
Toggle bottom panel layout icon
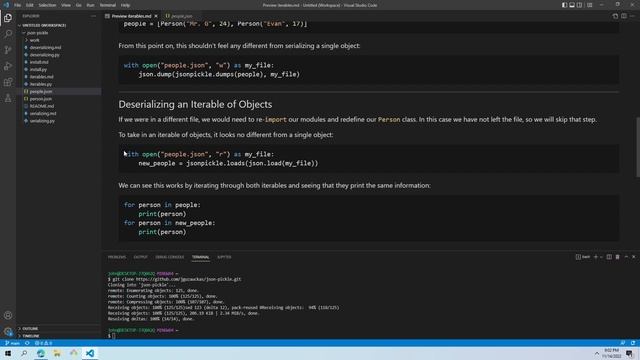pyautogui.click(x=572, y=5)
